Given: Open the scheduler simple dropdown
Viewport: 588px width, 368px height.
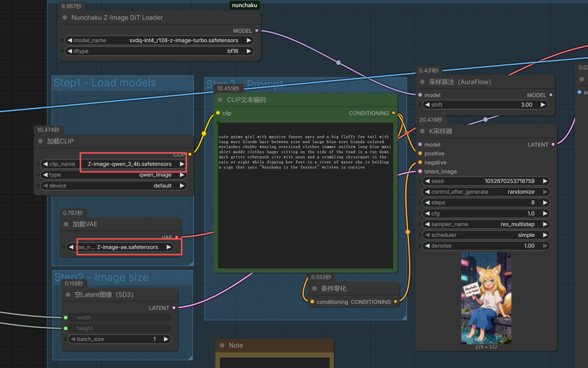Looking at the screenshot, I should pyautogui.click(x=486, y=235).
